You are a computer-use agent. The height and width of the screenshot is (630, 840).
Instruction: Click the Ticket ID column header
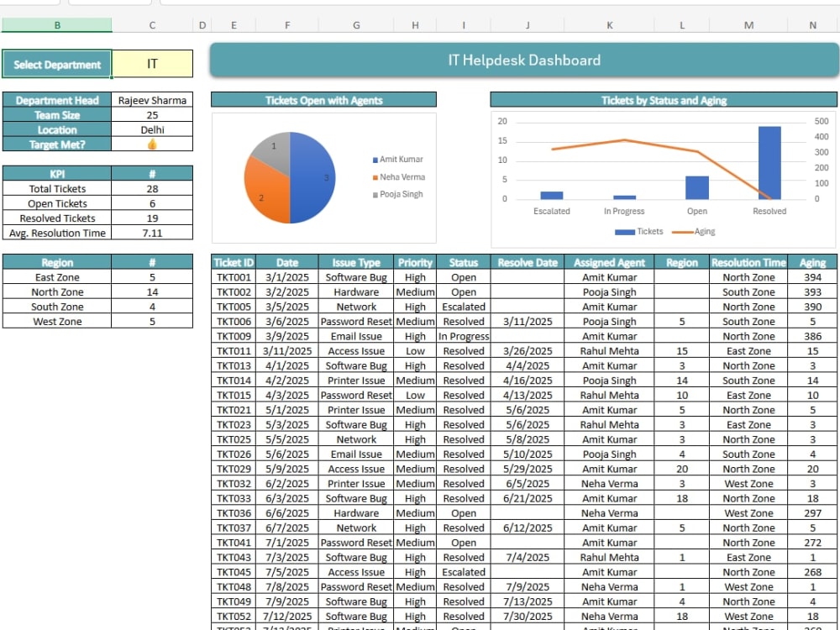point(234,262)
